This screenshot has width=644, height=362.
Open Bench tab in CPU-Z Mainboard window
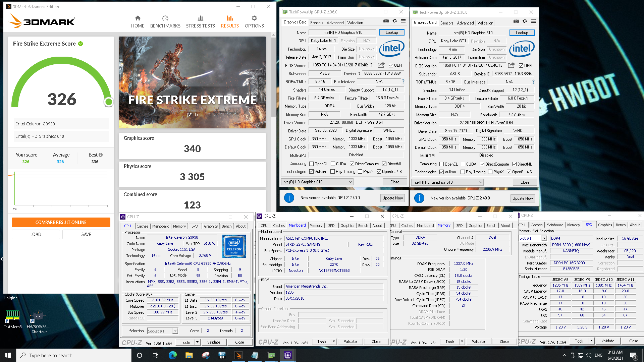[x=363, y=226]
